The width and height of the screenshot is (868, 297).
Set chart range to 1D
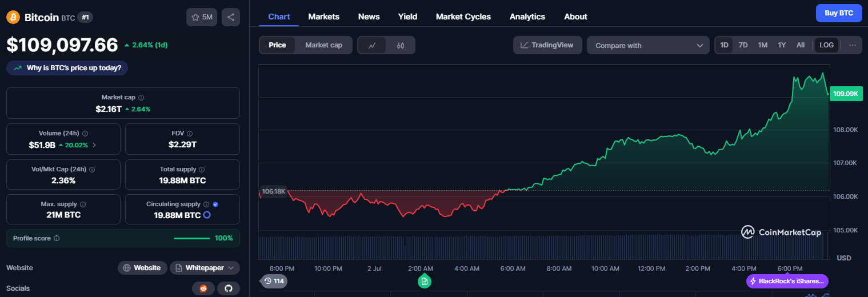click(725, 45)
